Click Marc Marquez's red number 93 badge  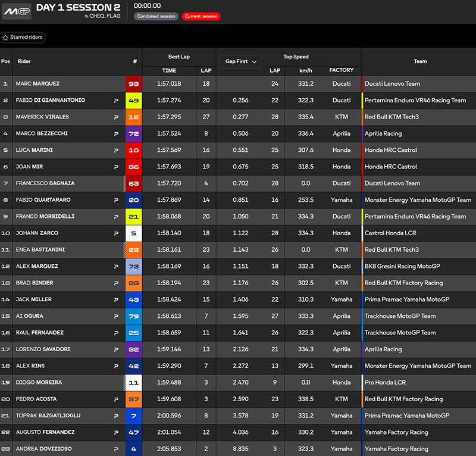click(133, 84)
